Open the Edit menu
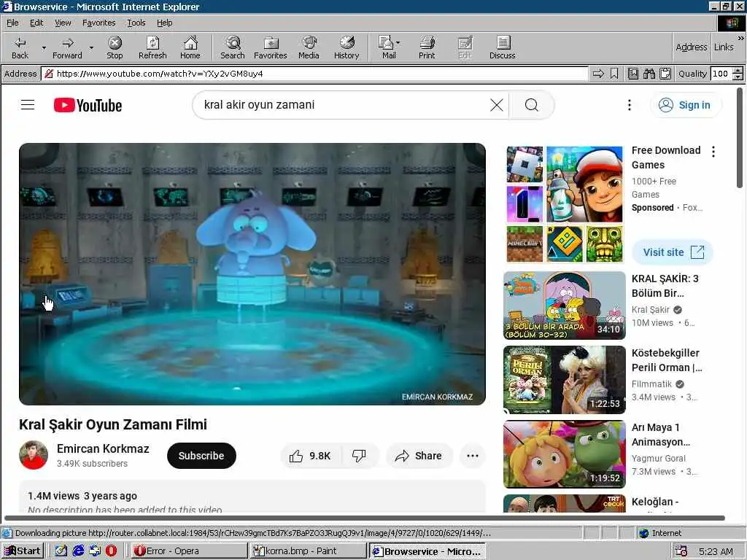 pos(36,23)
